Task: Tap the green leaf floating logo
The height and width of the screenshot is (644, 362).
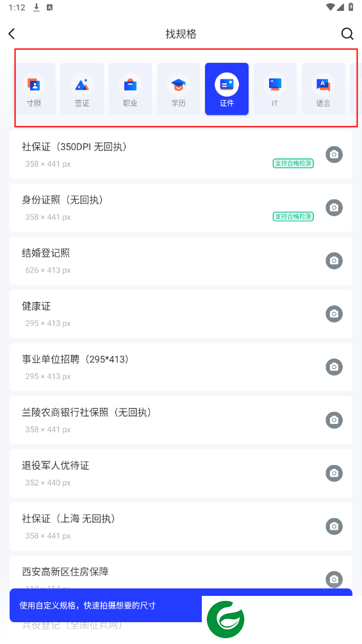Action: click(226, 620)
